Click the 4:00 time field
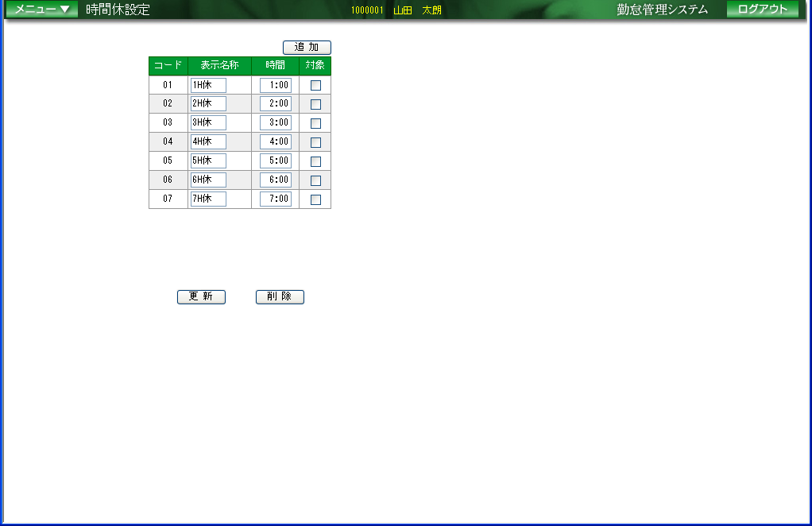Image resolution: width=812 pixels, height=526 pixels. click(276, 141)
